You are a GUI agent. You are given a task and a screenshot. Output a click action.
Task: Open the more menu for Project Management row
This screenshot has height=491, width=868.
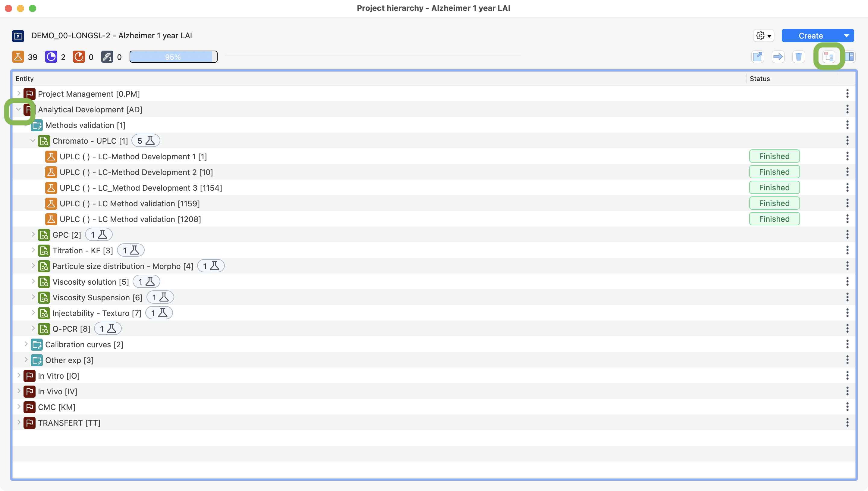click(847, 93)
